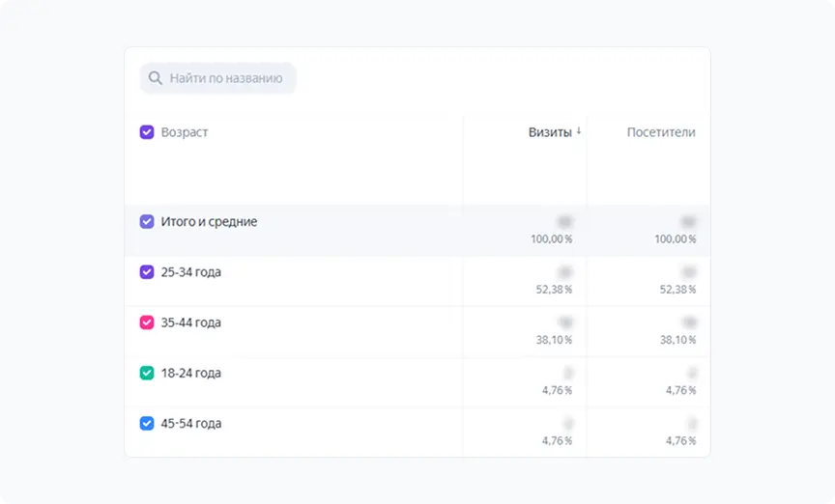Open the '35-44 года' row label

click(x=191, y=322)
